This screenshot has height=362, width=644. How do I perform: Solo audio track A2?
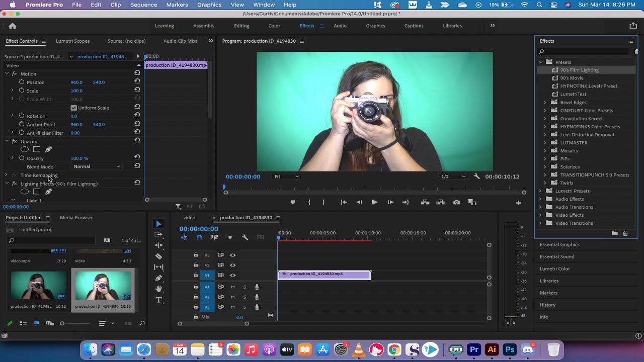(245, 297)
